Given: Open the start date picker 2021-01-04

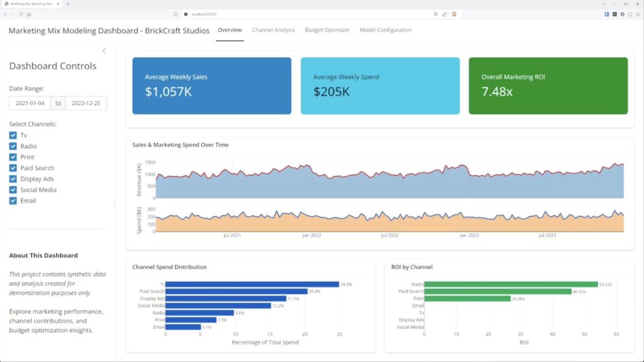Looking at the screenshot, I should point(30,103).
